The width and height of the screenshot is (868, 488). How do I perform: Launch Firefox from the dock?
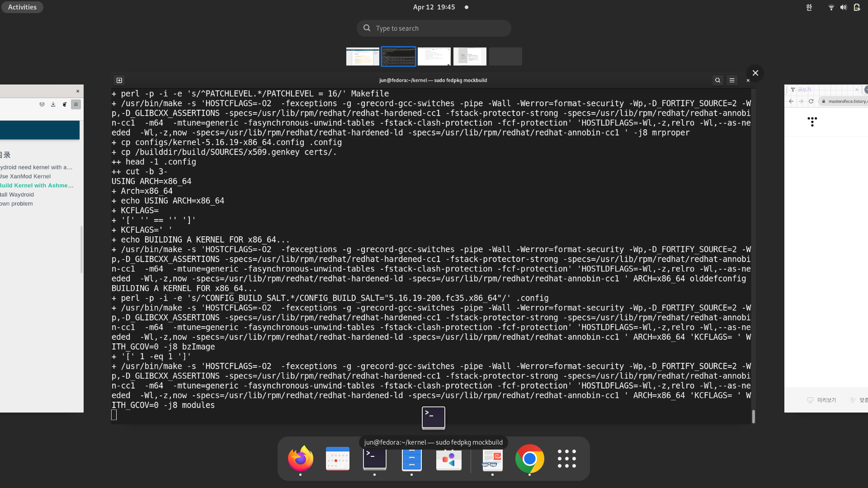click(301, 459)
